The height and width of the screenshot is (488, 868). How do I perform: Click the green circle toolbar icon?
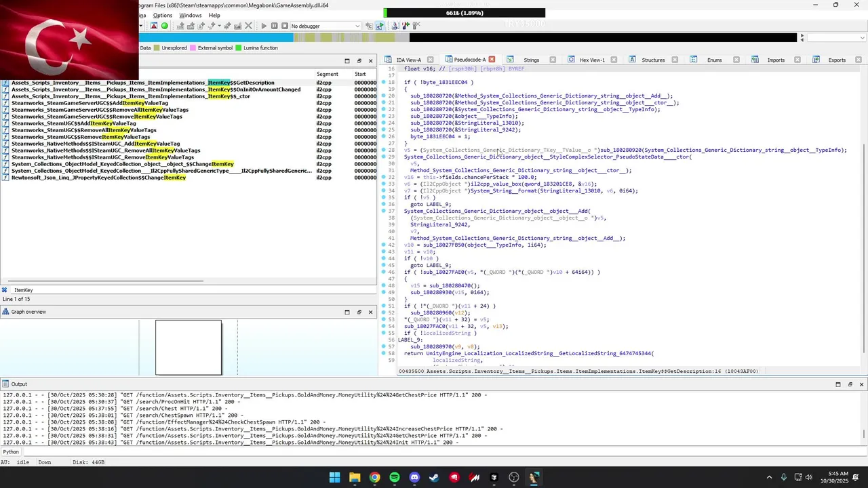(164, 26)
